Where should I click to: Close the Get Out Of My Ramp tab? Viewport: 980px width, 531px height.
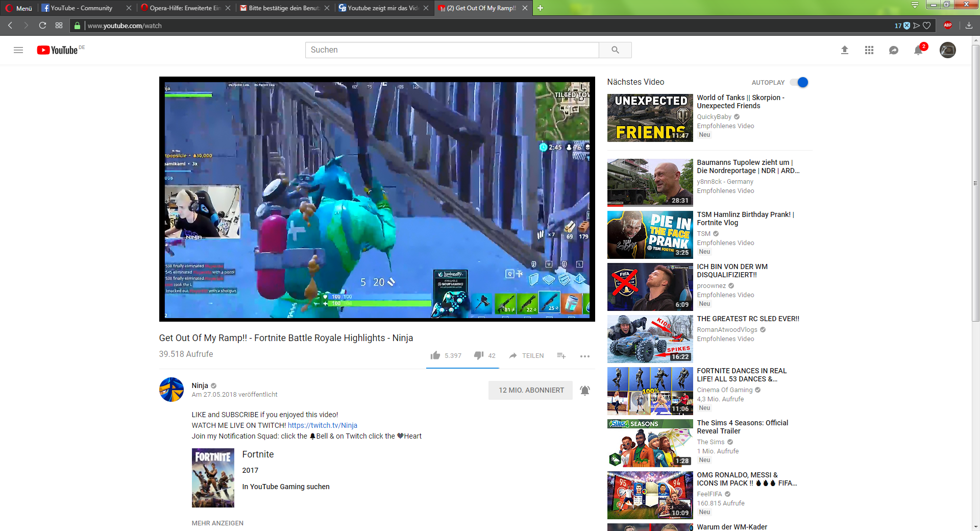[525, 8]
